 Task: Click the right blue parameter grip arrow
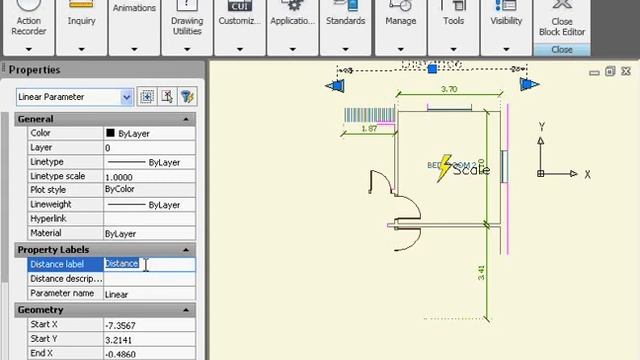click(x=529, y=84)
